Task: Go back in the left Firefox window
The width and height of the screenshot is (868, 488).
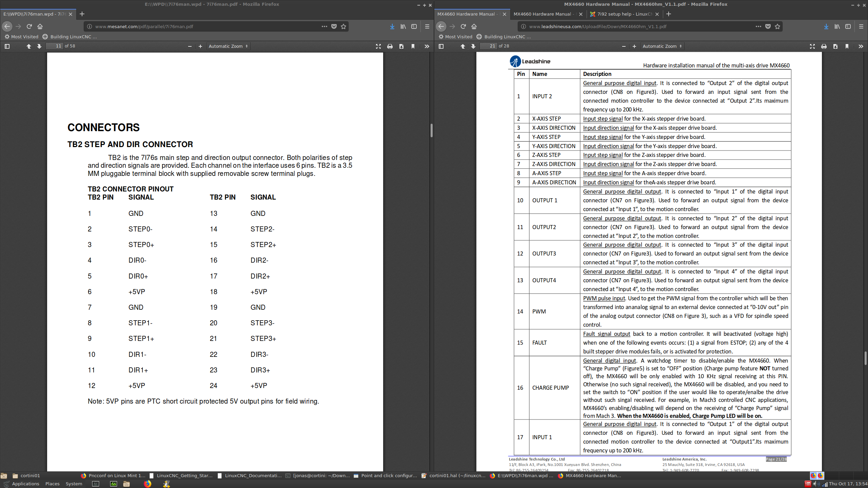Action: pos(7,26)
